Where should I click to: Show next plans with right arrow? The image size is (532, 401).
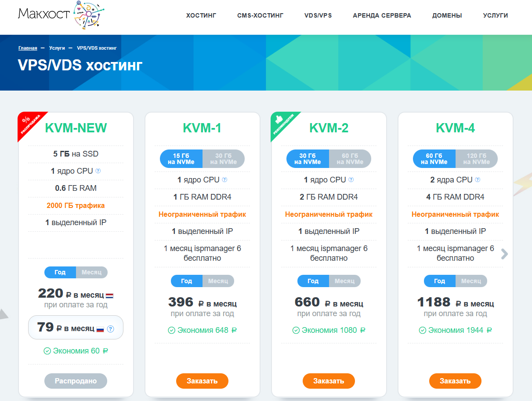(x=505, y=253)
